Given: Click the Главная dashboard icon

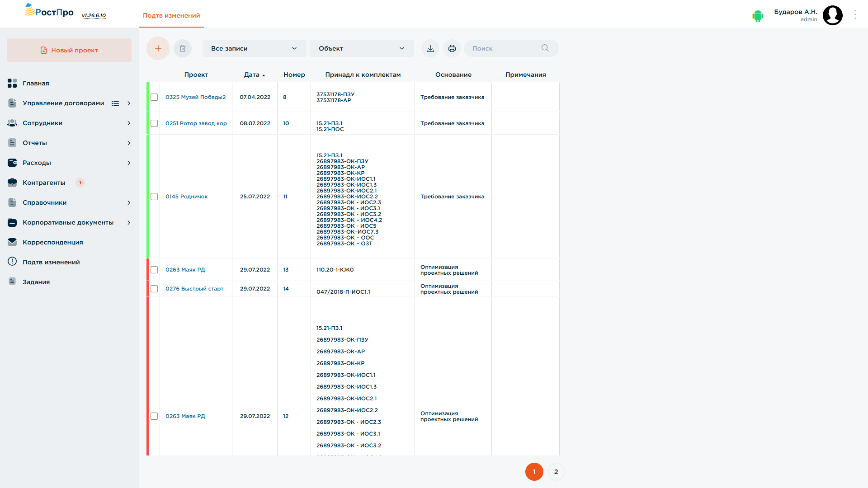Looking at the screenshot, I should coord(12,83).
